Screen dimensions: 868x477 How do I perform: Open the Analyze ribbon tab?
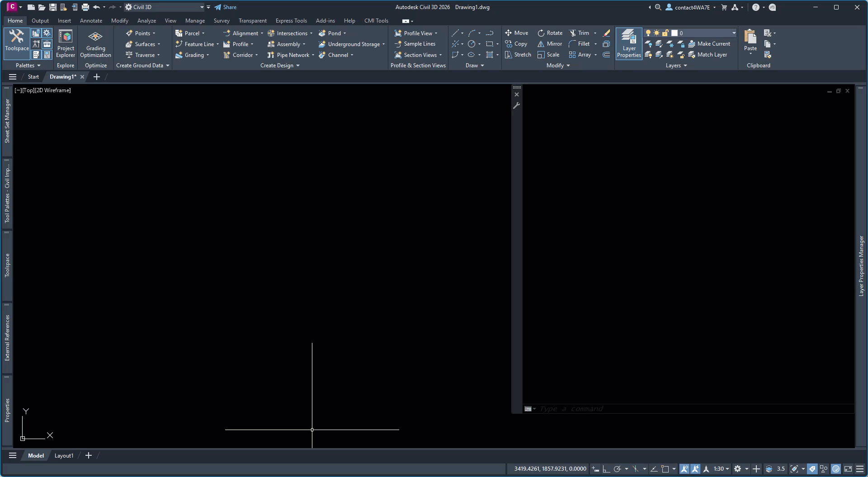pyautogui.click(x=146, y=21)
